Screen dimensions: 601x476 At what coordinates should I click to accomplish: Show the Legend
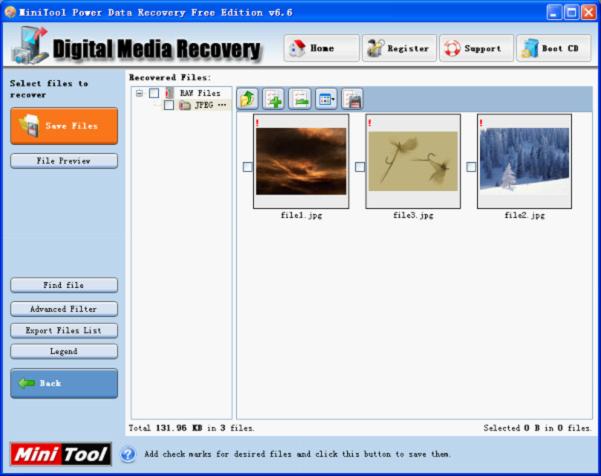pyautogui.click(x=64, y=351)
